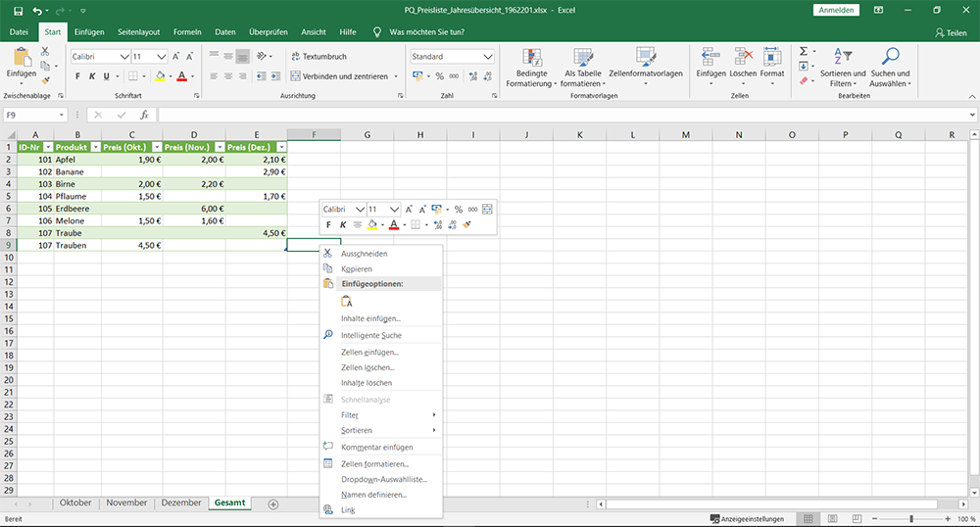This screenshot has width=980, height=527.
Task: Open Suchen und Auswählen
Action: (890, 68)
